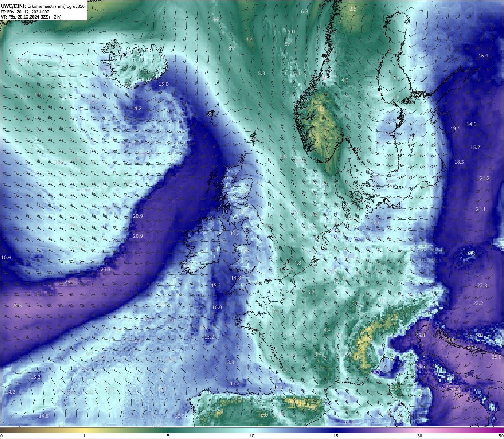Click the 14.6 value label on the map
This screenshot has height=439, width=504.
(471, 124)
